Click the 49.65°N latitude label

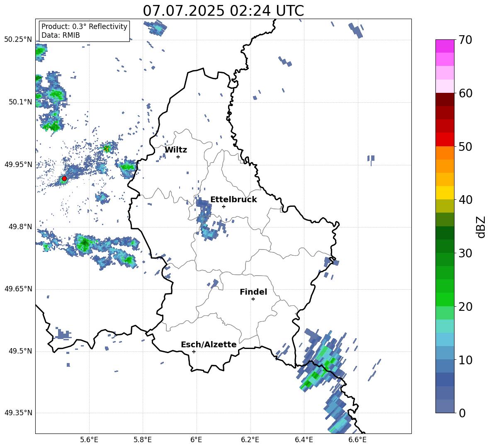tap(18, 288)
